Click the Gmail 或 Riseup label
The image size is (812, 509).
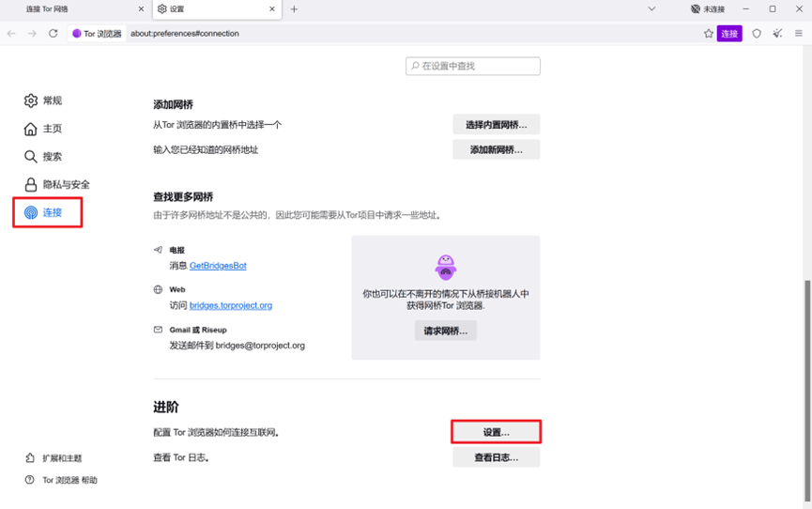[x=198, y=330]
